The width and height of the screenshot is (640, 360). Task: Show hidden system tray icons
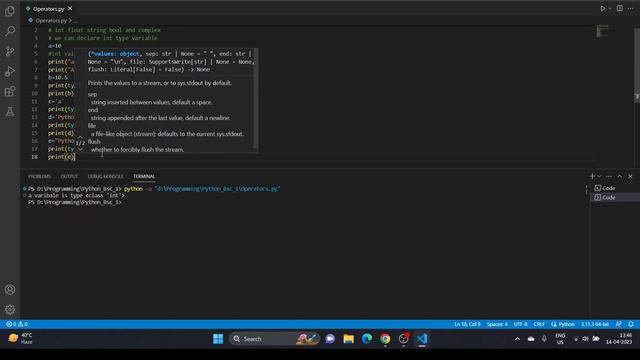(517, 339)
